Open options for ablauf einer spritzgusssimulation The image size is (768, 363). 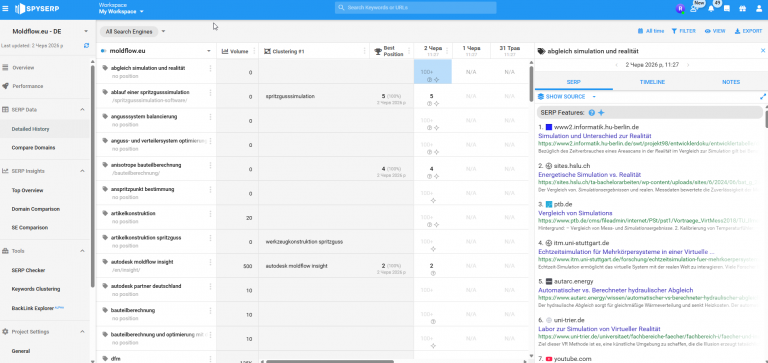[x=211, y=93]
